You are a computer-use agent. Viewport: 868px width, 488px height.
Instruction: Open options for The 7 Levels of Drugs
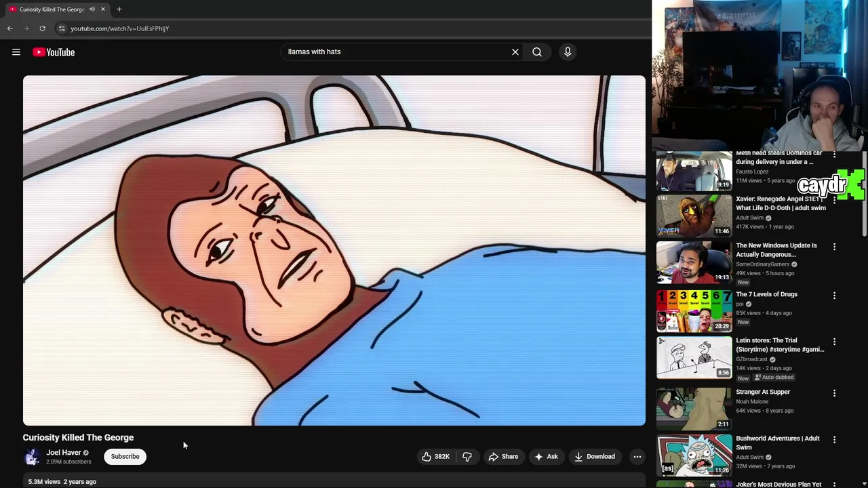tap(834, 296)
